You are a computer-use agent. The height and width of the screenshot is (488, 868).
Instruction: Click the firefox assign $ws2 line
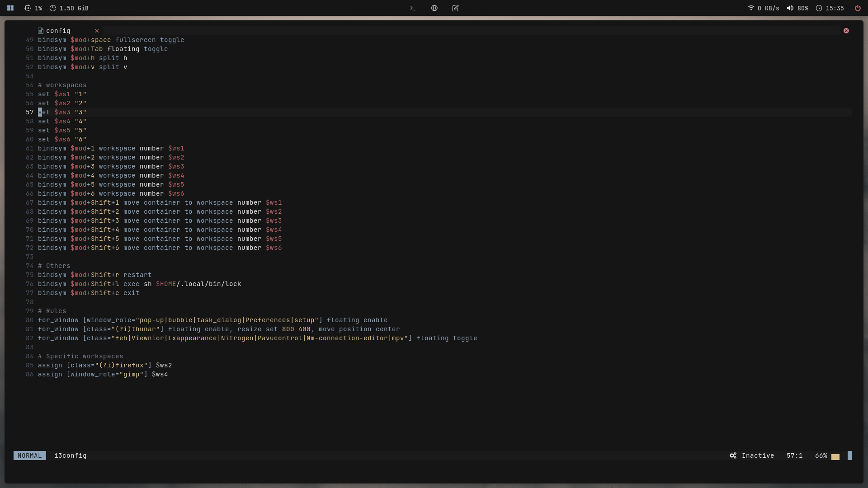point(105,365)
